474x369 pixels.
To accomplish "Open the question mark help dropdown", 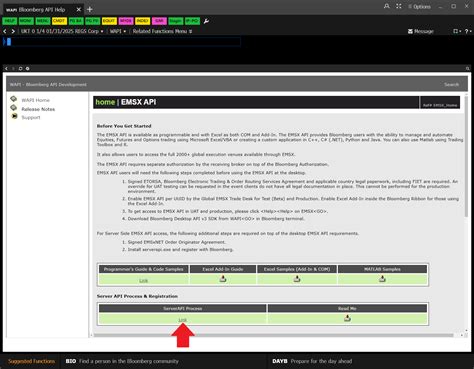I will point(468,31).
